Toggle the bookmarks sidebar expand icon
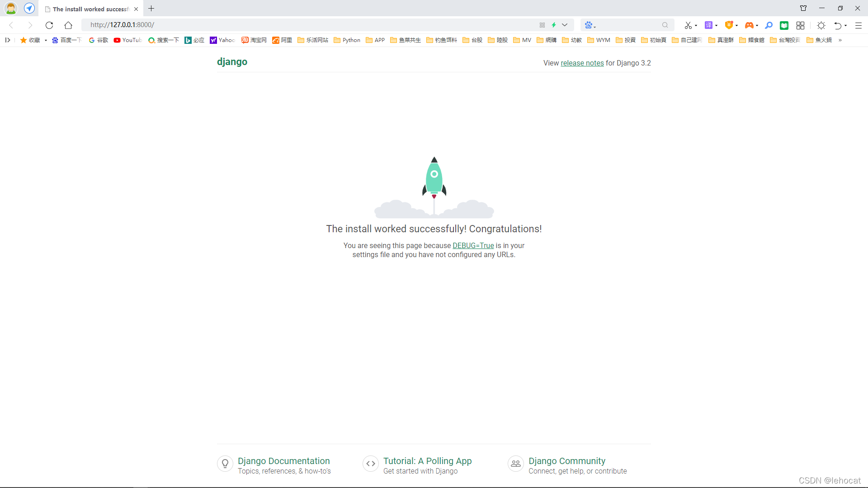 pyautogui.click(x=8, y=40)
